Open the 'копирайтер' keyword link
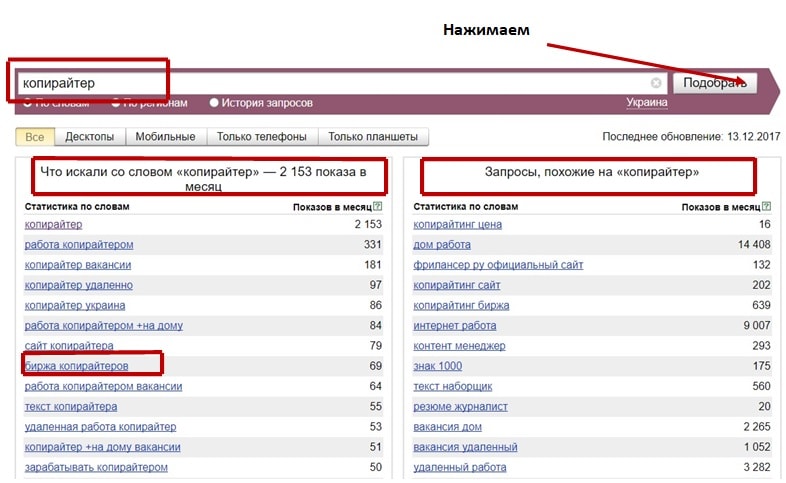This screenshot has height=483, width=786. pyautogui.click(x=53, y=224)
